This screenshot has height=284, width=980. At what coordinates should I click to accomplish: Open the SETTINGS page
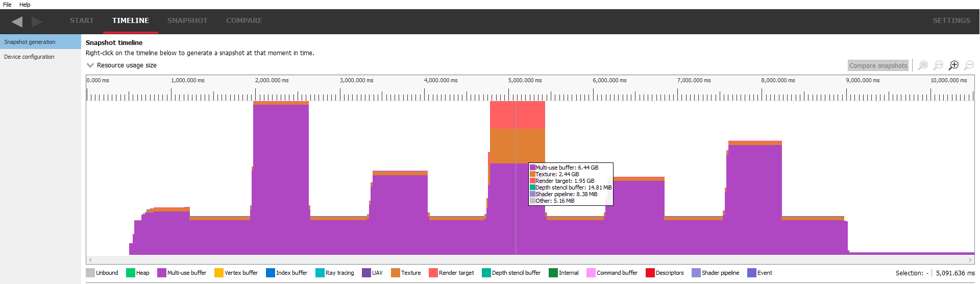click(951, 21)
